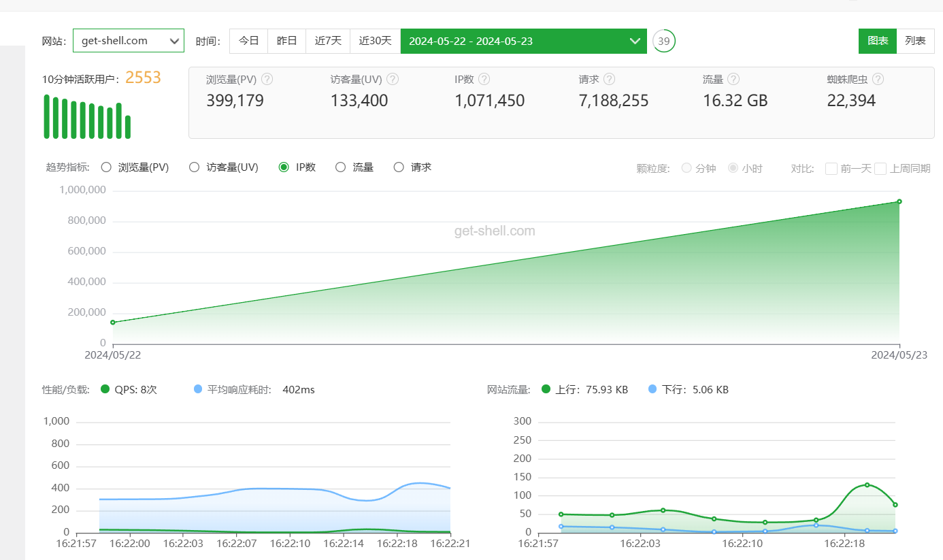This screenshot has height=560, width=943.
Task: Select the 请求 trend radio button
Action: point(399,167)
